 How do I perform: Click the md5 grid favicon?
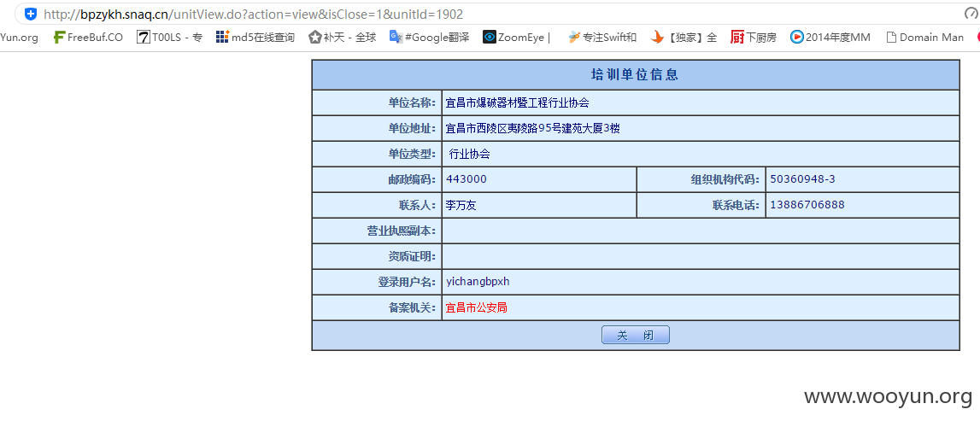pyautogui.click(x=222, y=38)
